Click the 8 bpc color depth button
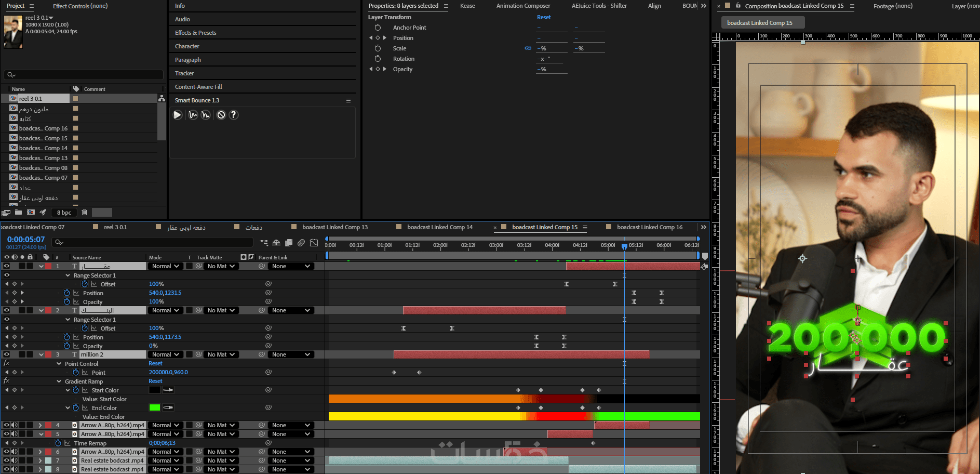The width and height of the screenshot is (980, 474). [64, 212]
